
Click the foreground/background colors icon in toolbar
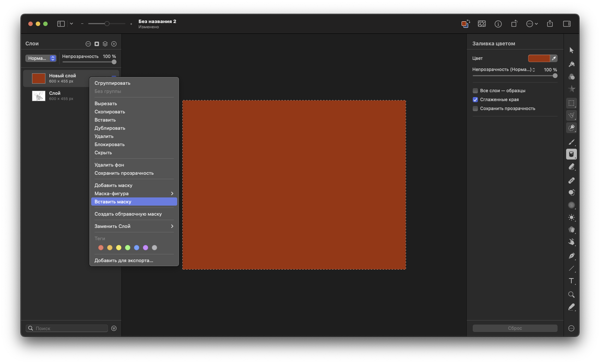pyautogui.click(x=465, y=24)
